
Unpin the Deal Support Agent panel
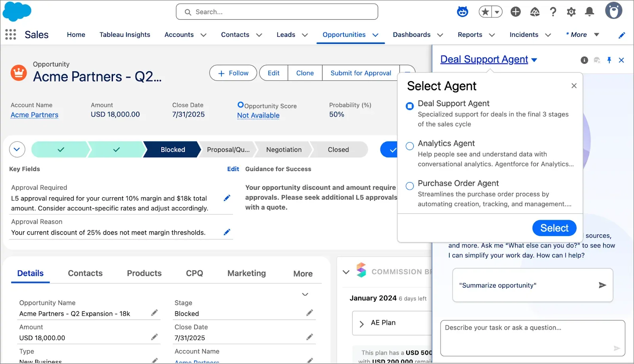point(609,60)
